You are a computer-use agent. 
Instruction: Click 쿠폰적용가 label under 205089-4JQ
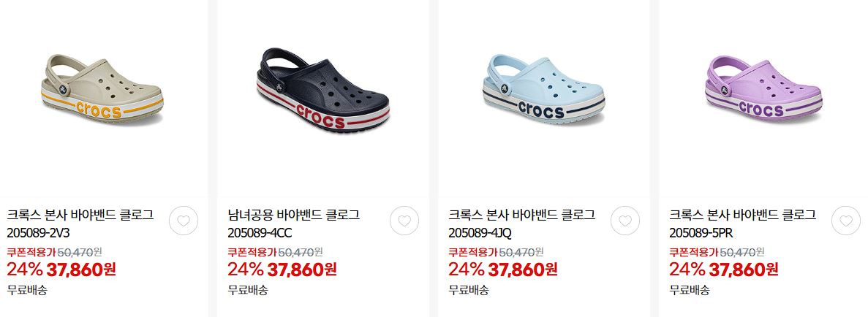(x=473, y=252)
